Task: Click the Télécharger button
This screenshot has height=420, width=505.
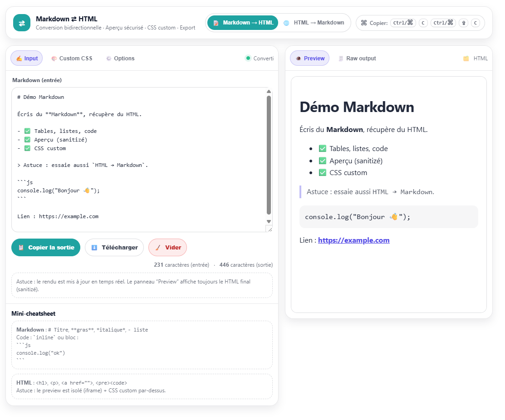Action: 114,248
